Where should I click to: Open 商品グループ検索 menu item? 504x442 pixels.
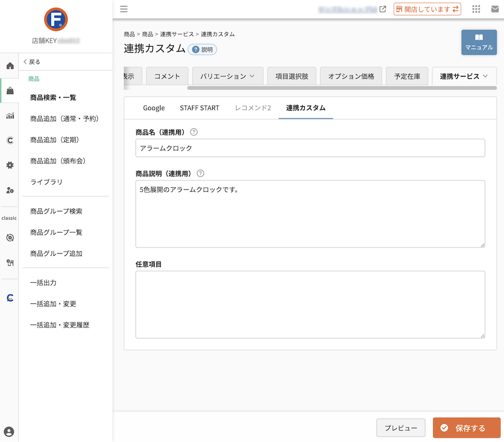pos(56,211)
